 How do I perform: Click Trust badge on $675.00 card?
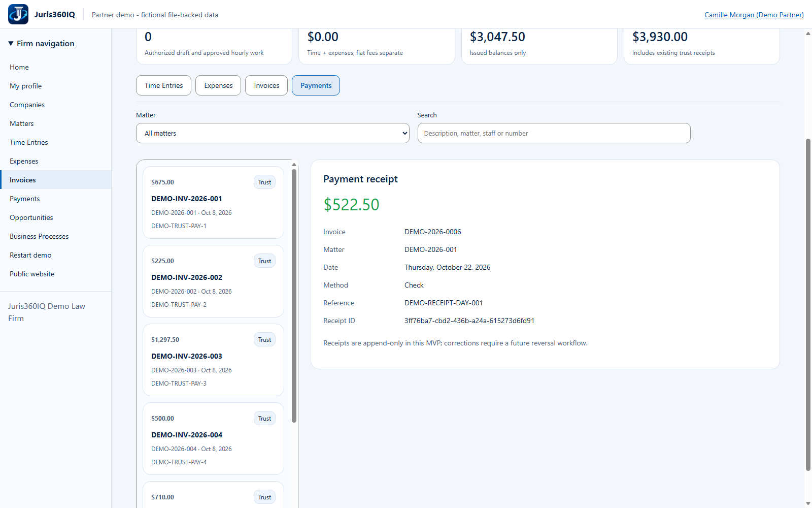tap(264, 182)
